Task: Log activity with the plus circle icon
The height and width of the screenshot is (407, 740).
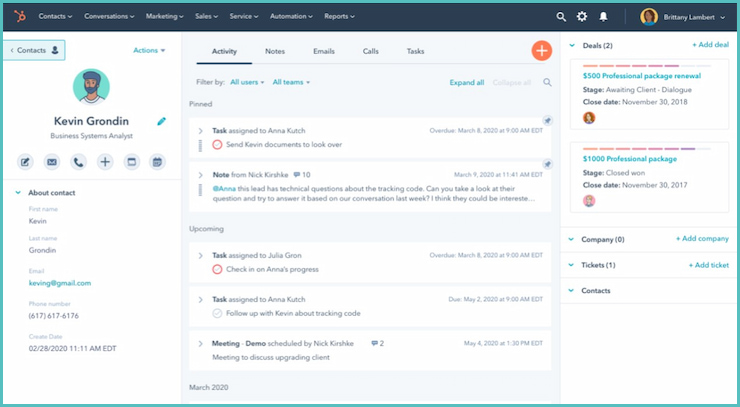Action: [105, 162]
